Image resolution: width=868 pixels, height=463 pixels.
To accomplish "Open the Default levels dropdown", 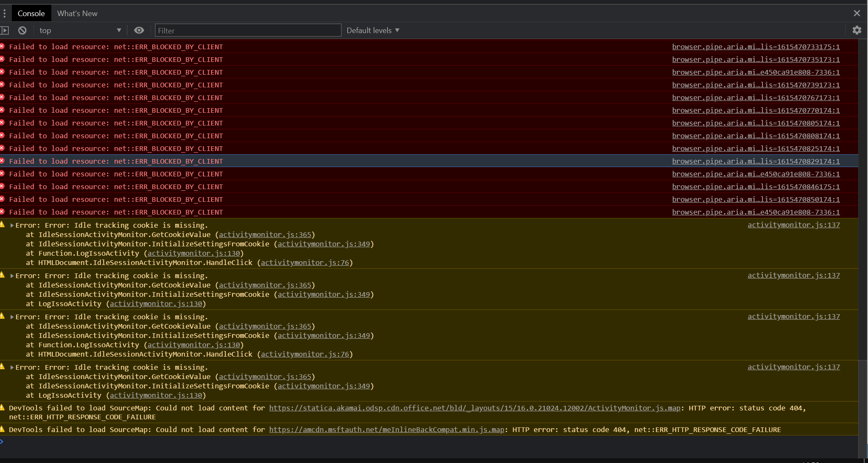I will click(x=373, y=31).
